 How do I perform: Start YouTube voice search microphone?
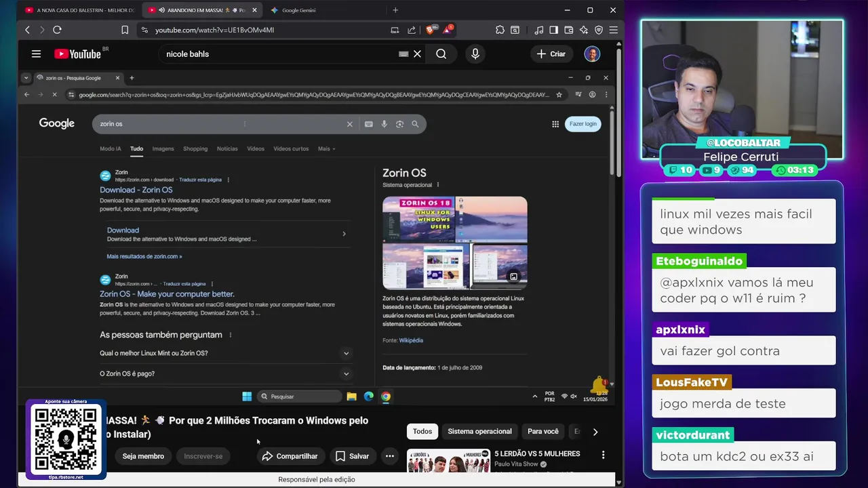click(x=475, y=54)
